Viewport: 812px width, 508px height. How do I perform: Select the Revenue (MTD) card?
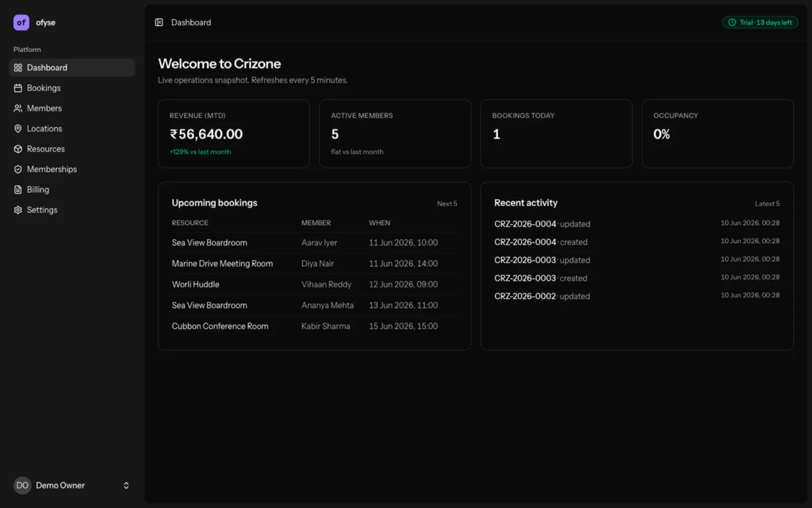234,134
